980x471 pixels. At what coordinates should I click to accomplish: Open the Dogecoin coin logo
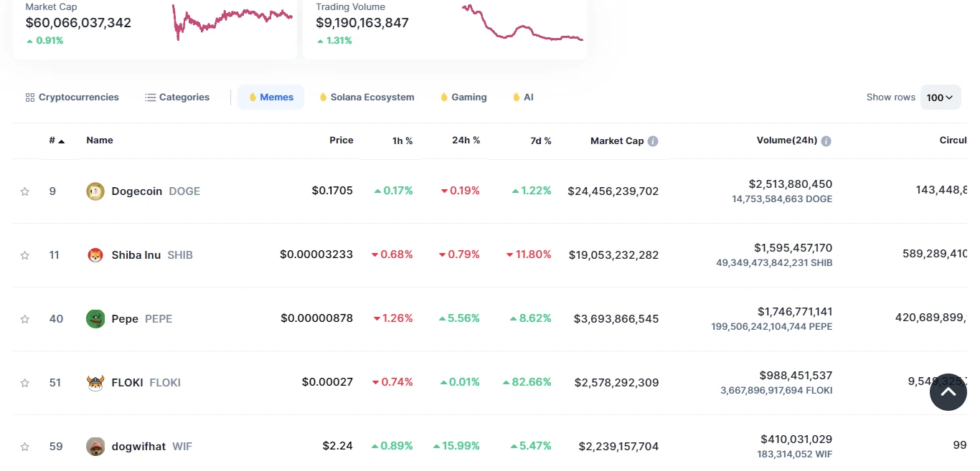[95, 191]
